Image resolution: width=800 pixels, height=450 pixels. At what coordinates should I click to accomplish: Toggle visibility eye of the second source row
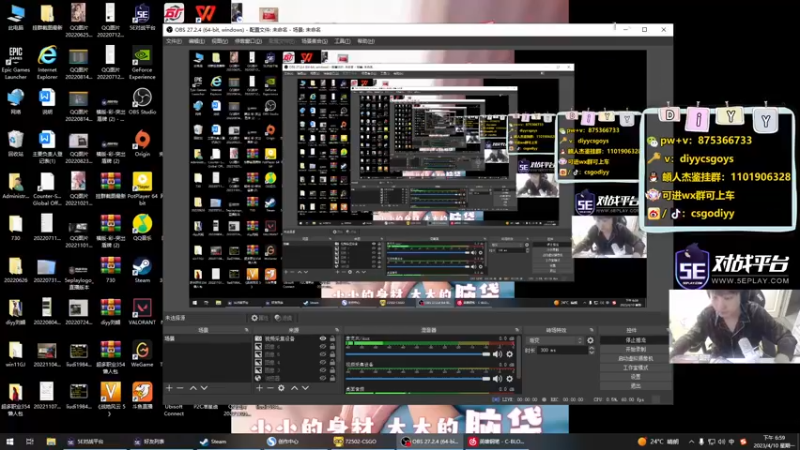322,347
